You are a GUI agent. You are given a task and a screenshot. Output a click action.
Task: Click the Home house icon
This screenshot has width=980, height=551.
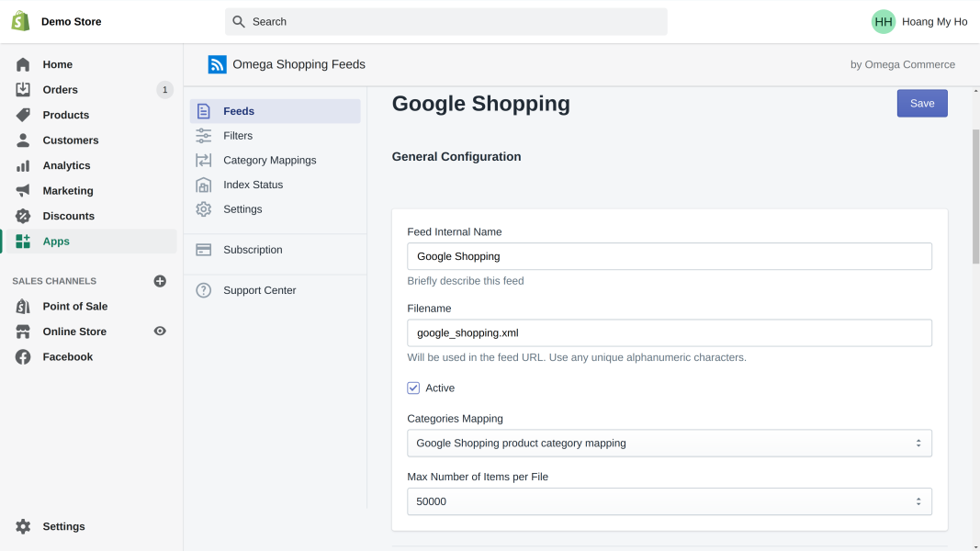[23, 64]
